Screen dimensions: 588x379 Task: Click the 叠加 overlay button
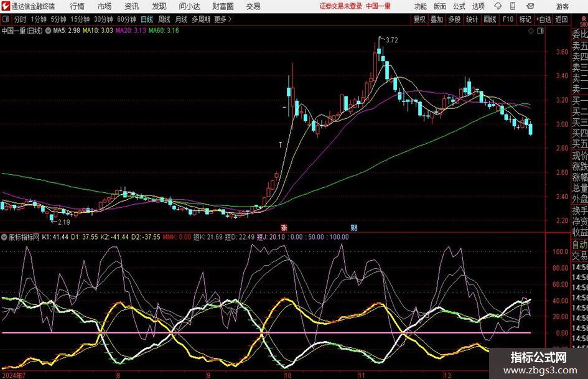[x=437, y=19]
